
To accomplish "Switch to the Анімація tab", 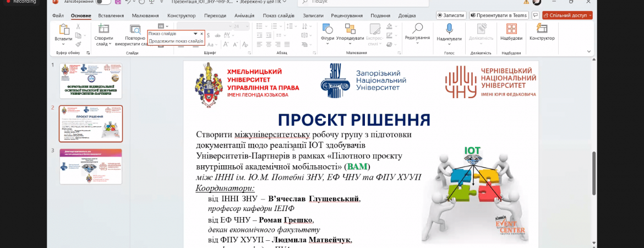I will (244, 15).
